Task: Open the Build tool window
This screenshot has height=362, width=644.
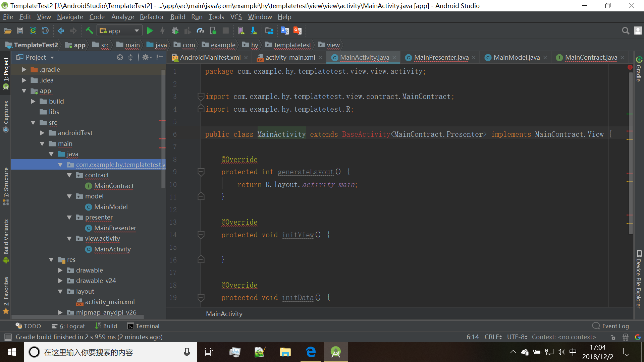Action: tap(106, 326)
